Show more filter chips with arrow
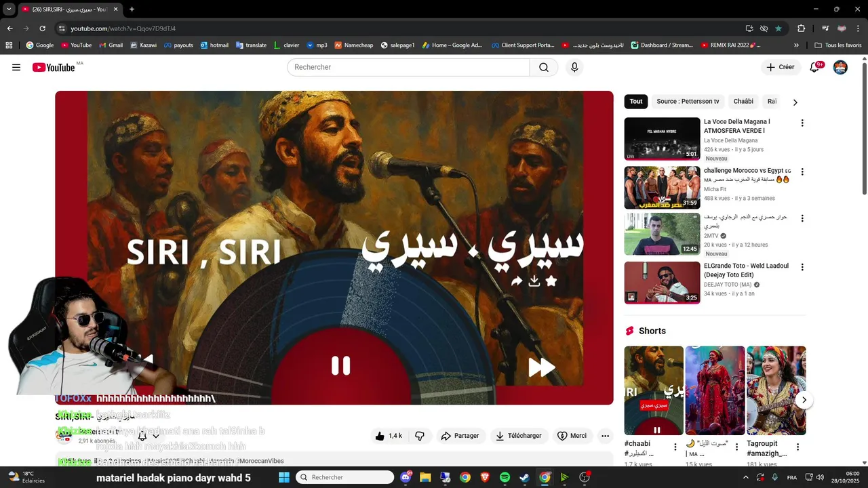 coord(795,102)
